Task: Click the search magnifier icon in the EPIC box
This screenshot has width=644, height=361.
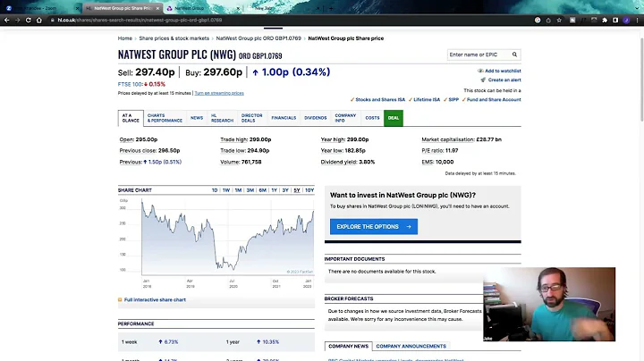Action: tap(514, 55)
